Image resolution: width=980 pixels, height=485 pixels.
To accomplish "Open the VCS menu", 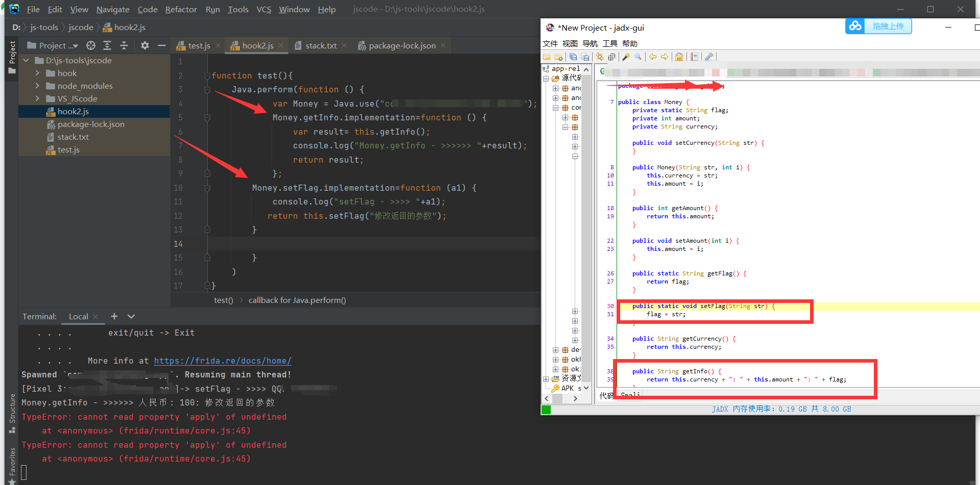I will [264, 9].
